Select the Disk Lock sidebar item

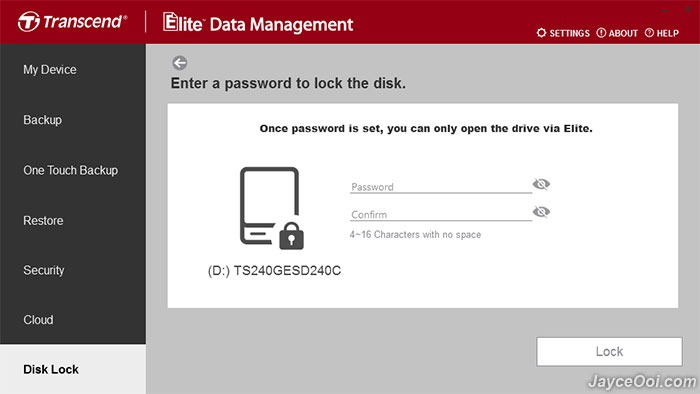pos(51,369)
